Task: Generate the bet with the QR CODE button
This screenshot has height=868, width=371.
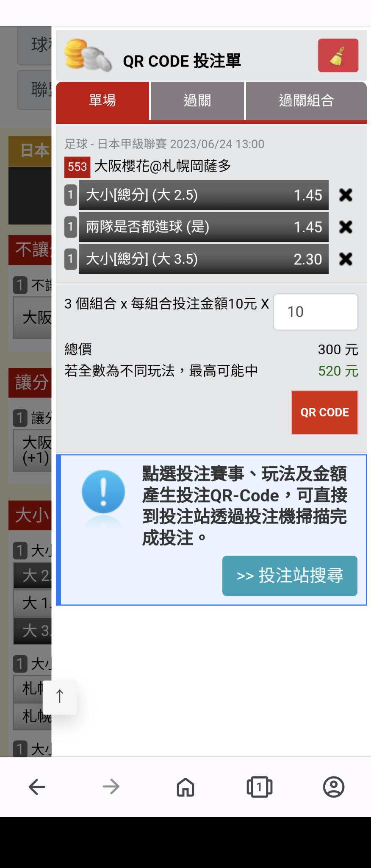Action: pos(324,412)
